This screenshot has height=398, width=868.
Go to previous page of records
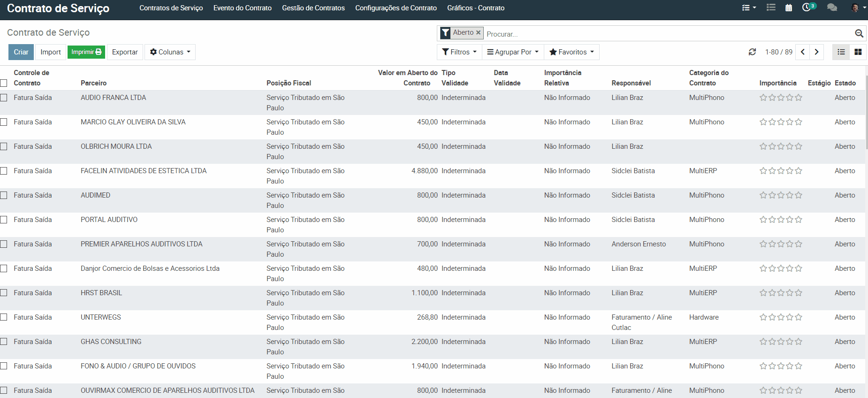803,52
